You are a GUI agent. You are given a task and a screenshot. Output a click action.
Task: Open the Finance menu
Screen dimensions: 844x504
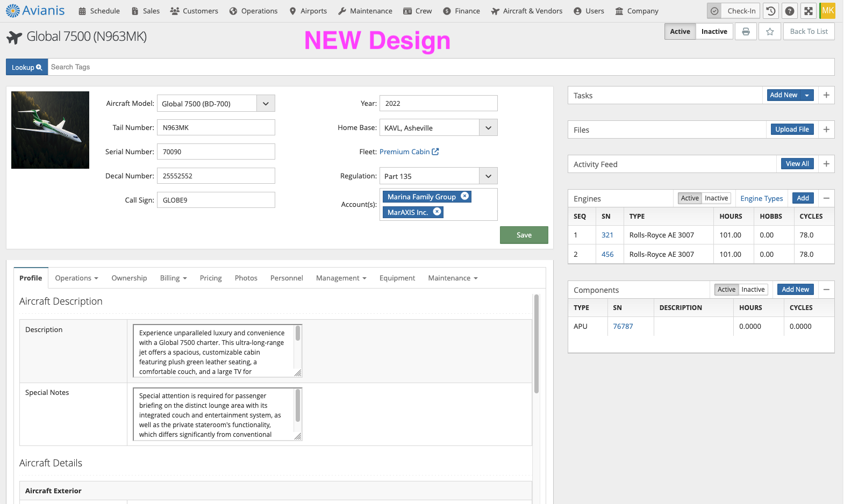(461, 11)
